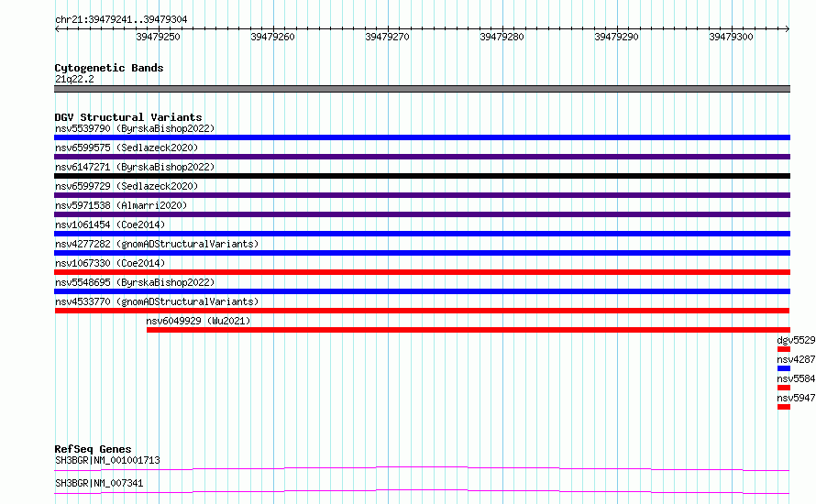Click ruler position 39479260

pyautogui.click(x=272, y=37)
